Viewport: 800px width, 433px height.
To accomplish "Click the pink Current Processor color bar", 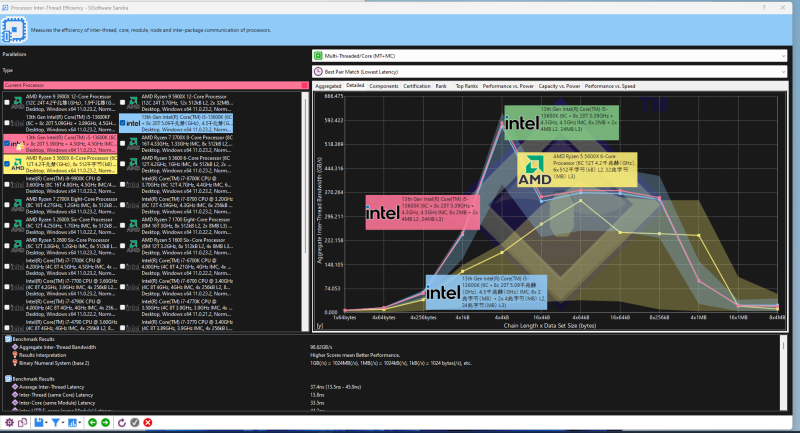I will pyautogui.click(x=156, y=85).
